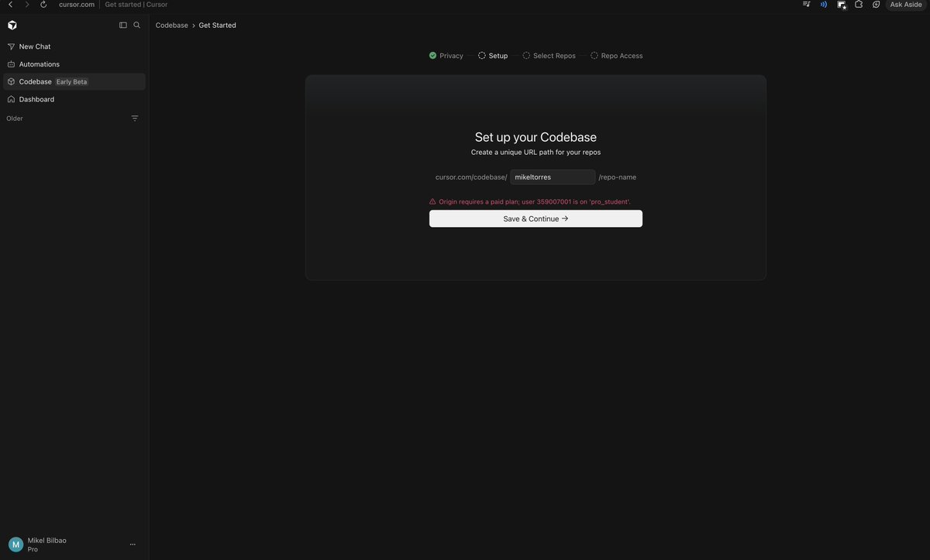Open the account options ellipsis menu
930x560 pixels.
click(133, 545)
